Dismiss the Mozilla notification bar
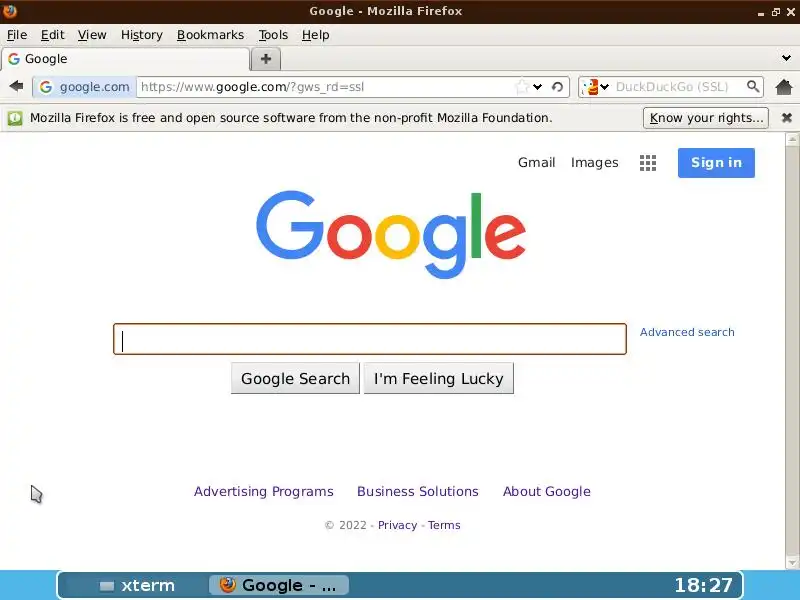 [787, 118]
